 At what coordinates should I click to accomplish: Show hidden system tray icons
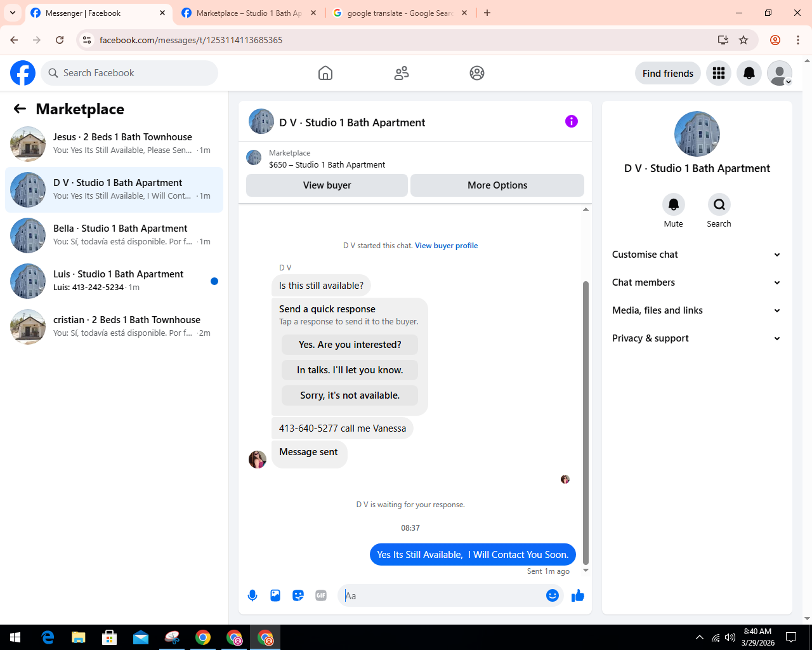click(x=699, y=637)
